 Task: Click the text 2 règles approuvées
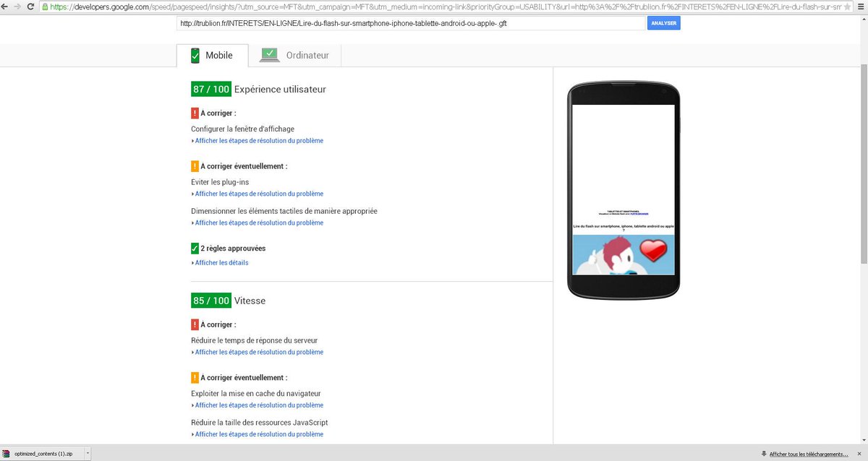(233, 249)
